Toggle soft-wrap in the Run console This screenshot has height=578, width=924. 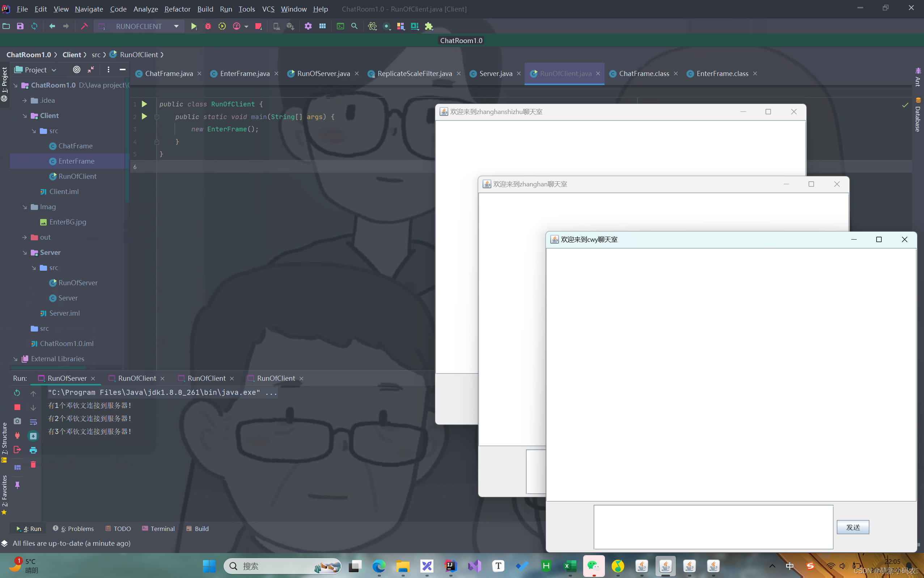pyautogui.click(x=33, y=422)
